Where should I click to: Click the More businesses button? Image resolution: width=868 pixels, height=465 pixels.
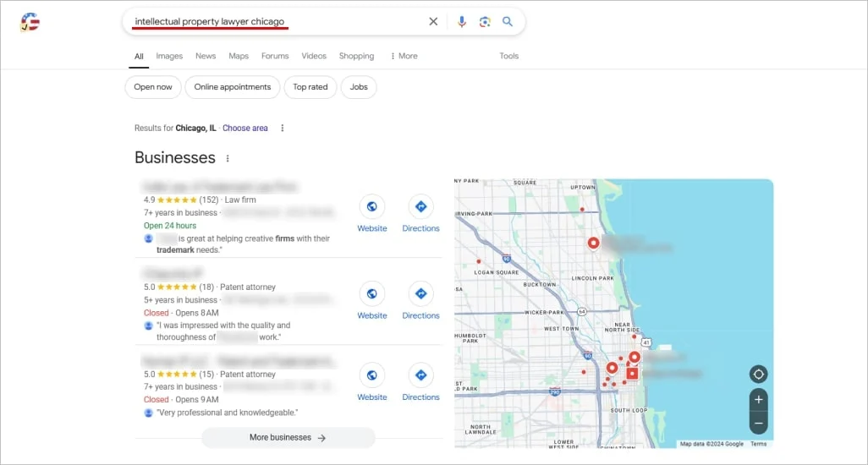[x=288, y=437]
